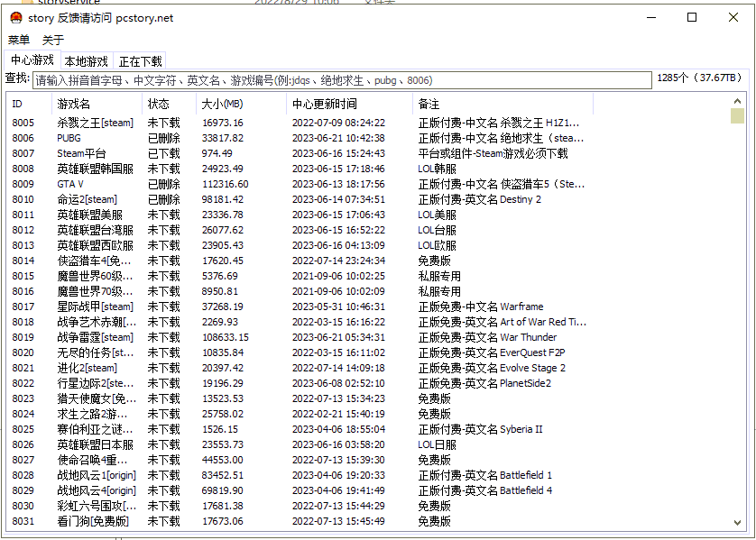Click ID 8030 in the list
Image resolution: width=756 pixels, height=540 pixels.
[23, 507]
